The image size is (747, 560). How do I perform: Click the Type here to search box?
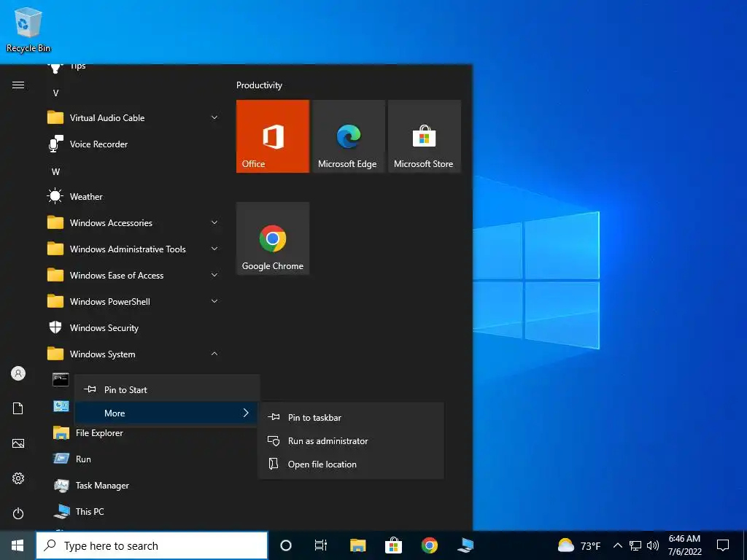(152, 545)
